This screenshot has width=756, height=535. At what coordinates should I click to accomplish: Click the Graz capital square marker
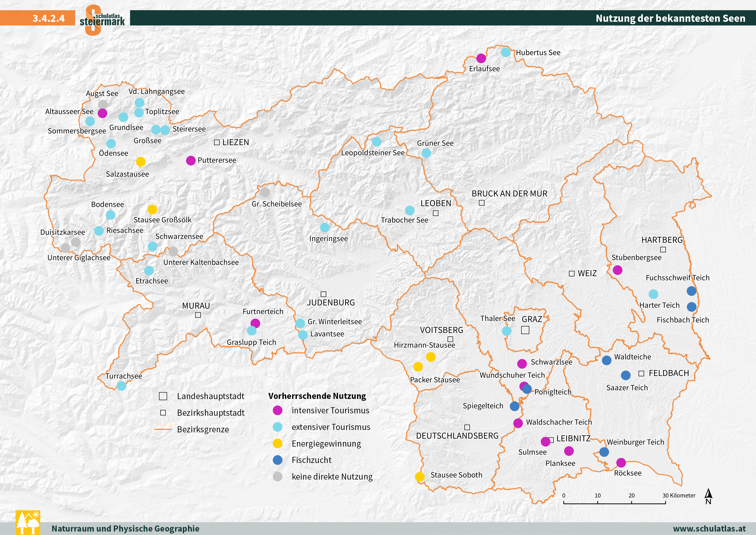[x=525, y=330]
